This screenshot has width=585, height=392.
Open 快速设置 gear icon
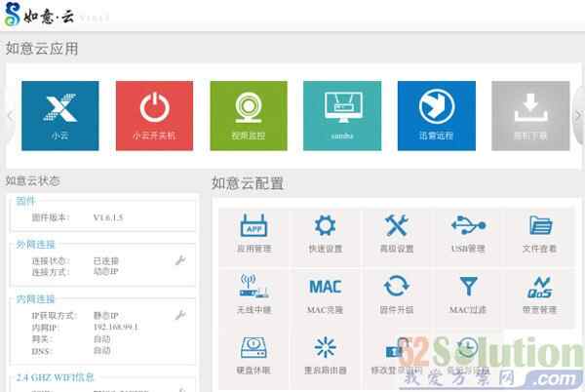tap(325, 235)
